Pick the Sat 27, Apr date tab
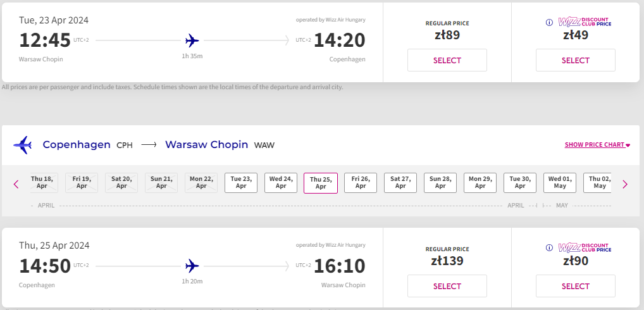 pos(400,183)
